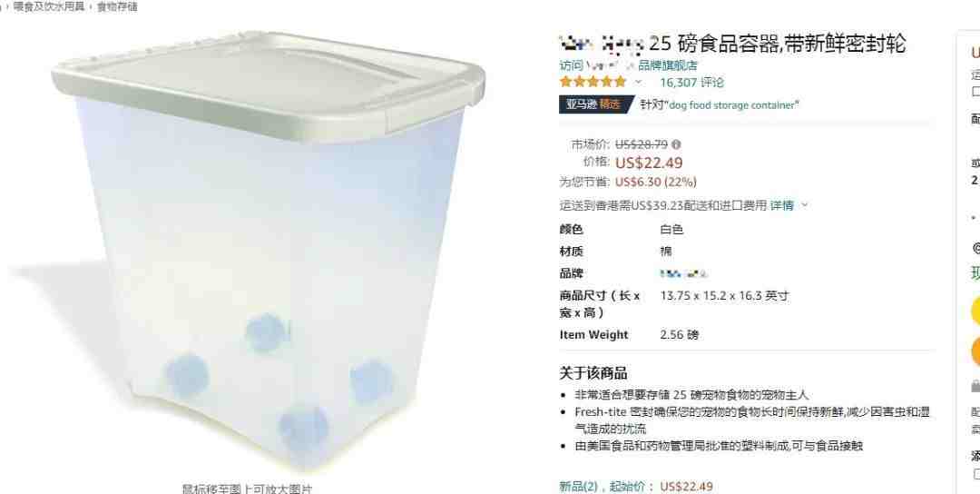Click the secure transaction lock icon
Image resolution: width=980 pixels, height=494 pixels.
[x=976, y=387]
